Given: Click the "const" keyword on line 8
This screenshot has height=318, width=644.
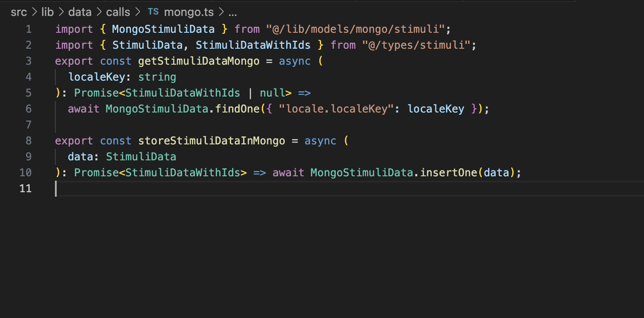Looking at the screenshot, I should tap(116, 141).
